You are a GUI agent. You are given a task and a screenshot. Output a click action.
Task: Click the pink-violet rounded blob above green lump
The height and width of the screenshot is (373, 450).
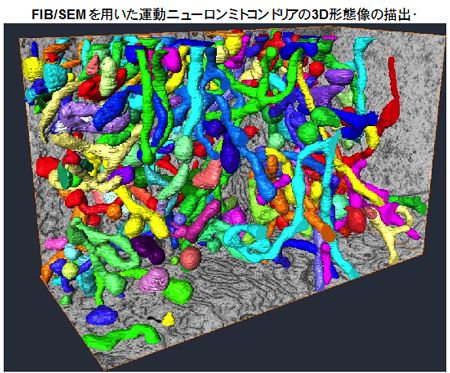coord(154,280)
